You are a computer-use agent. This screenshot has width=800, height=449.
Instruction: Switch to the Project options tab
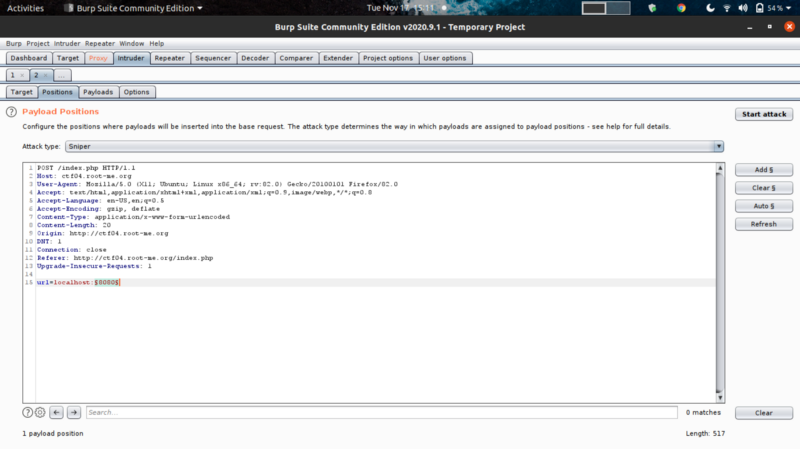click(388, 58)
